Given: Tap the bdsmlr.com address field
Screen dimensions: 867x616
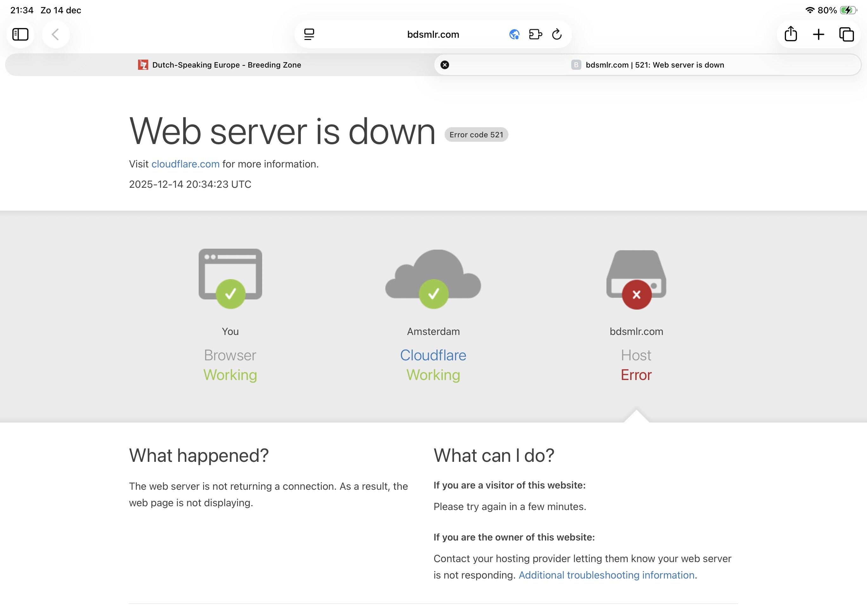Looking at the screenshot, I should coord(433,35).
